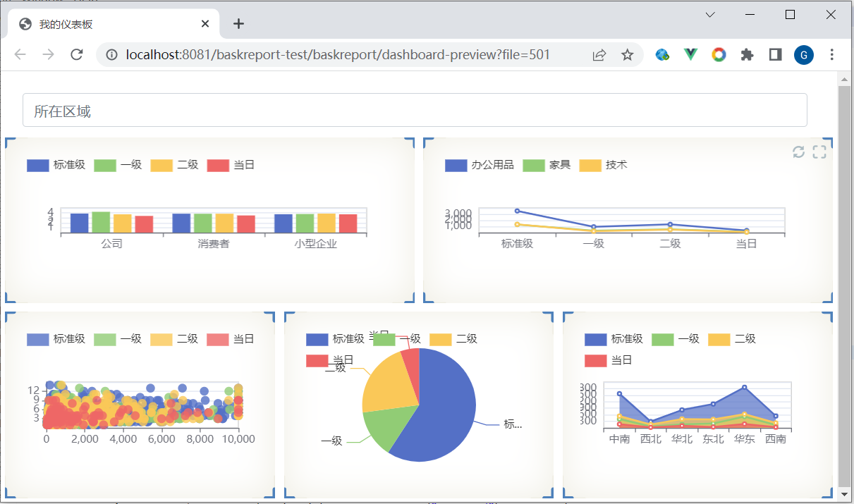The width and height of the screenshot is (854, 504).
Task: Open the 所在区域 filter field
Action: 415,111
